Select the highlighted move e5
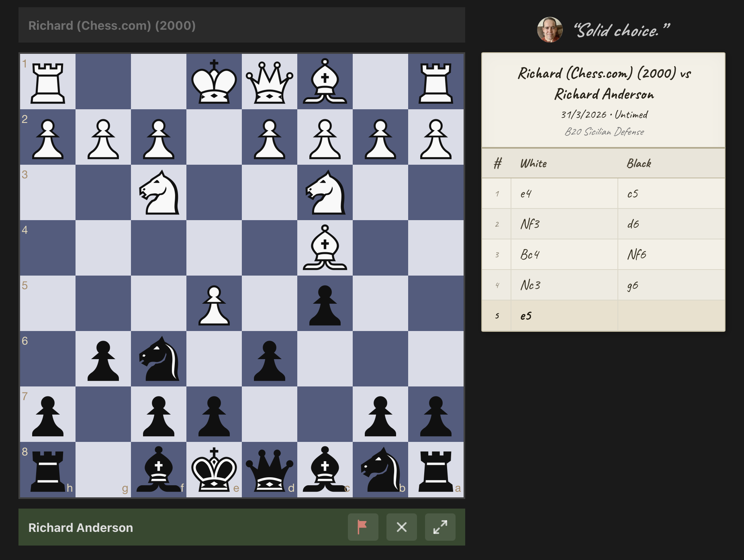This screenshot has height=560, width=744. 527,316
